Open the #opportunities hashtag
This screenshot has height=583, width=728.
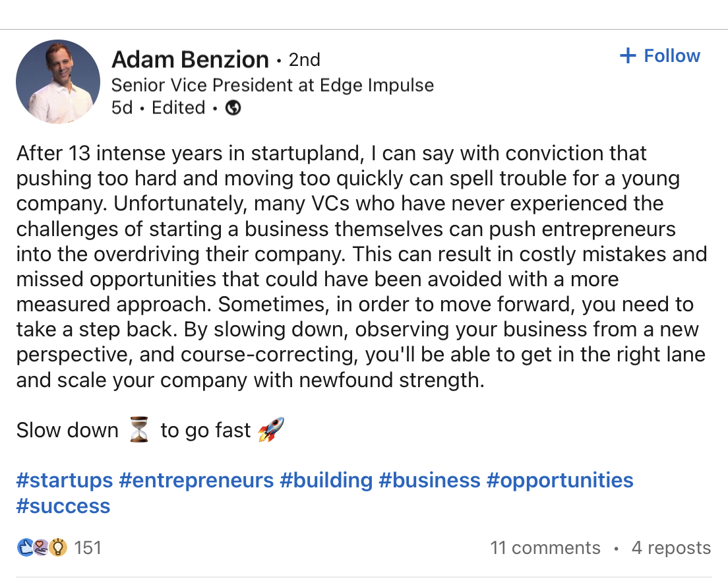coord(560,480)
